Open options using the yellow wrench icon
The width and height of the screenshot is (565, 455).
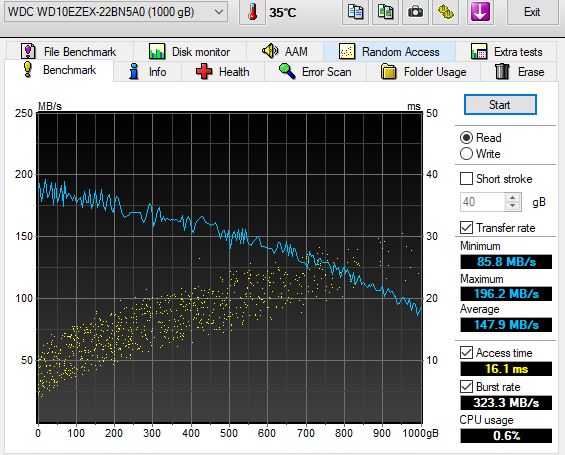pos(445,12)
